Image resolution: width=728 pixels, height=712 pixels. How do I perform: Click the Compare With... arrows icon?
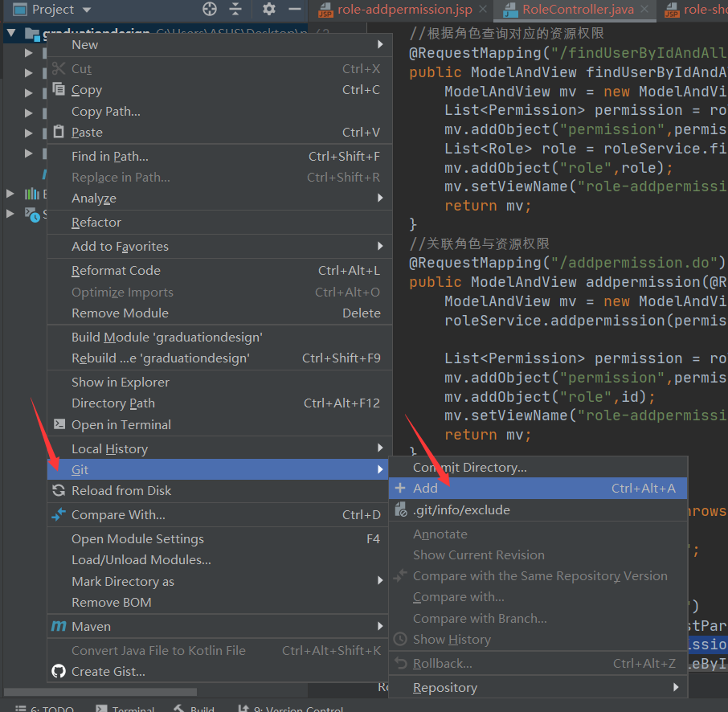click(x=59, y=514)
